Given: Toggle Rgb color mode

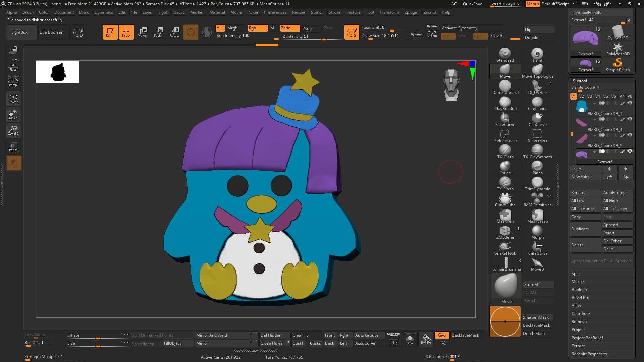Looking at the screenshot, I should pyautogui.click(x=258, y=28).
